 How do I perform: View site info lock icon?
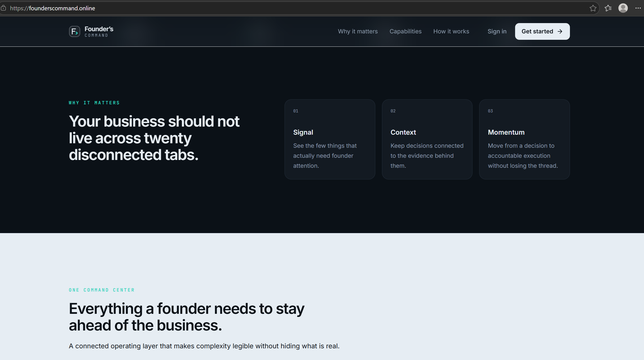[3, 8]
